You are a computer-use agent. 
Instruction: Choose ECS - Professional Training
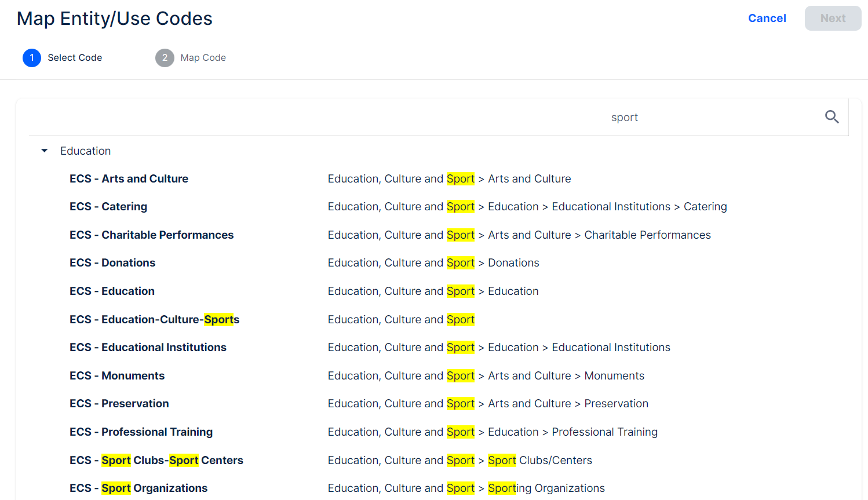[141, 432]
